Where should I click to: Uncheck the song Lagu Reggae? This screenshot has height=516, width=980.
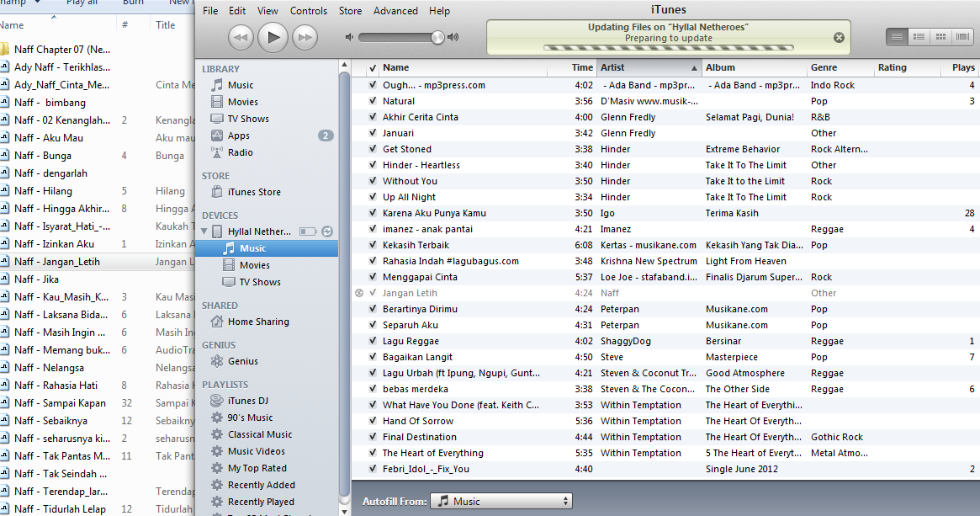click(373, 341)
